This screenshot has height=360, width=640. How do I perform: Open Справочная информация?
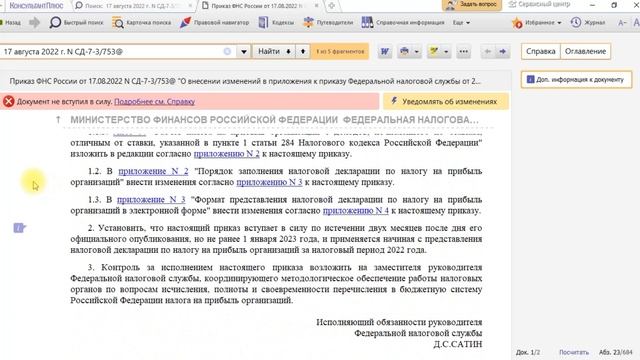coord(403,22)
